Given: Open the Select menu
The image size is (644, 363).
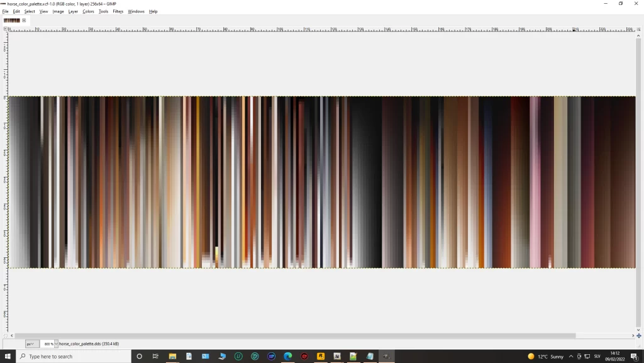Looking at the screenshot, I should coord(30,11).
